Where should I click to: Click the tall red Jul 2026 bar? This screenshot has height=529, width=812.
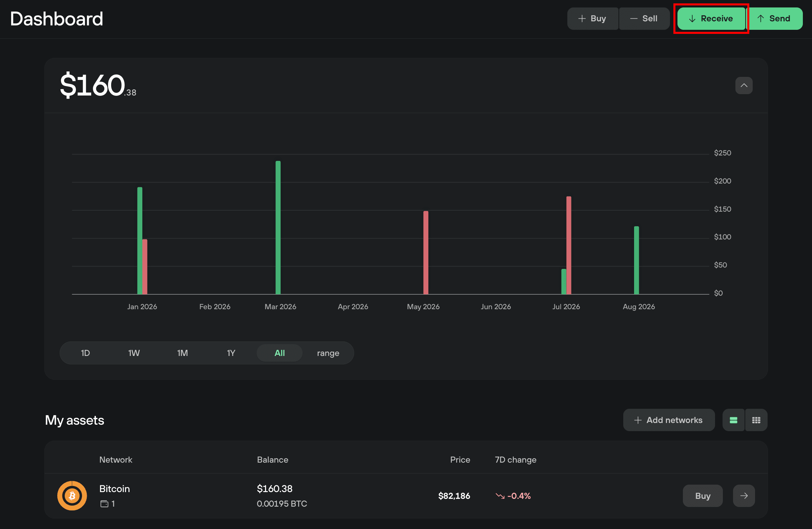point(569,245)
